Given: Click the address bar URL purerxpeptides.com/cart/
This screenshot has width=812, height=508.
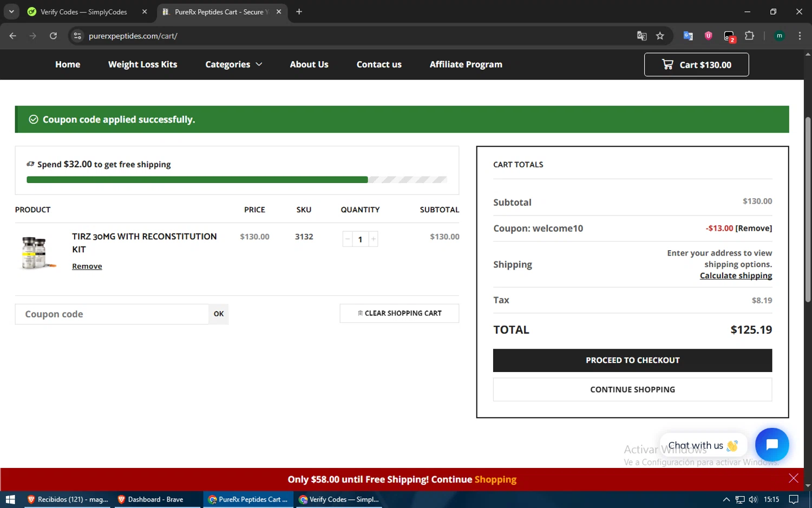Looking at the screenshot, I should pos(133,36).
